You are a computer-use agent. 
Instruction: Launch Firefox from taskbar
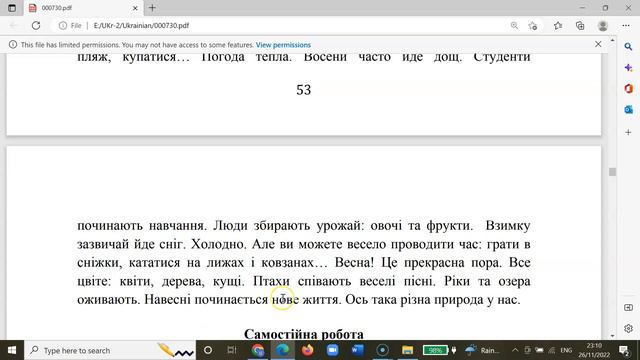(x=307, y=350)
